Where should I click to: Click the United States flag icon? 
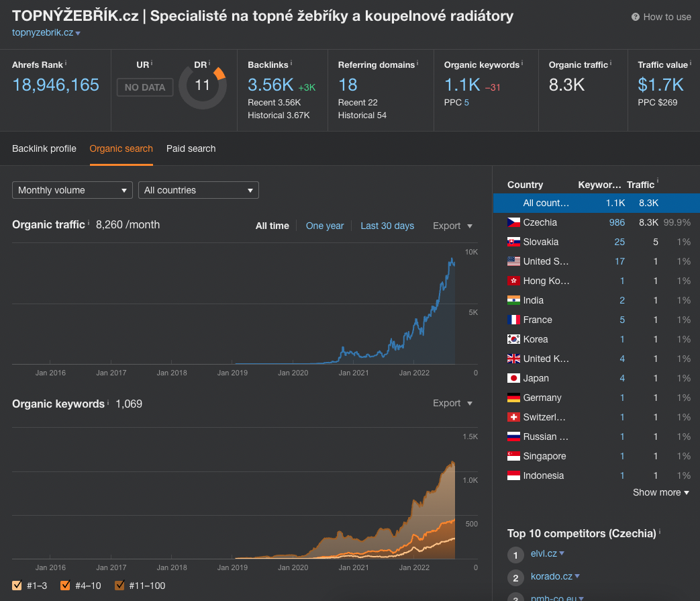point(513,261)
